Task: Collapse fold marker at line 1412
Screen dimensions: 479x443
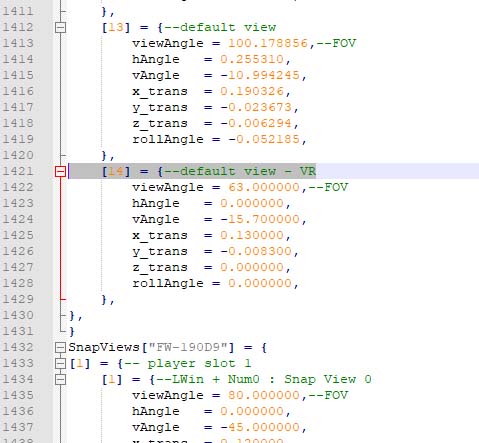Action: coord(60,27)
